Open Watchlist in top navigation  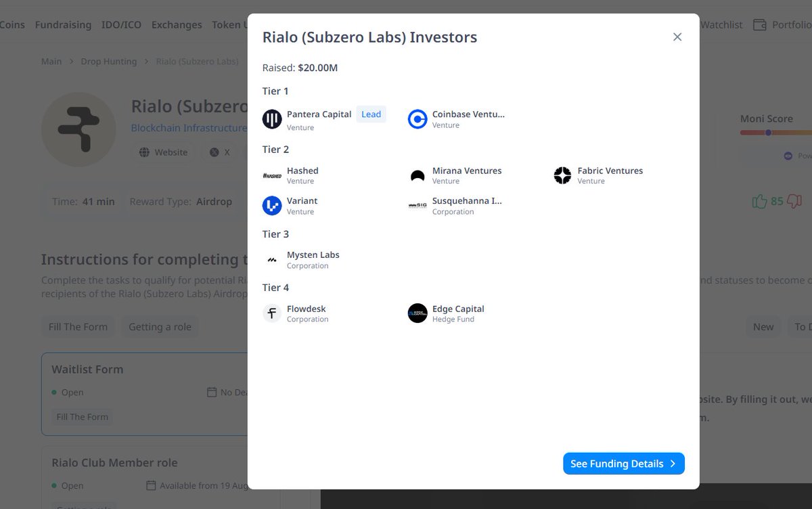[x=721, y=25]
